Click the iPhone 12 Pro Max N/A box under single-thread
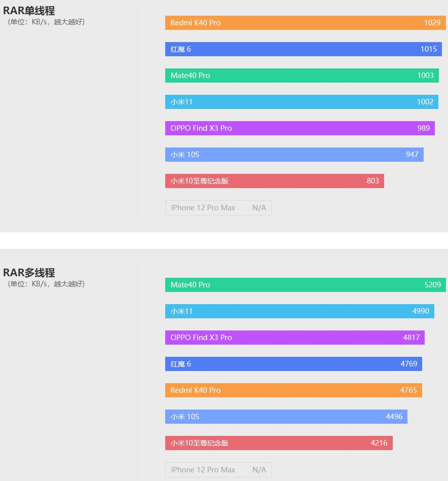This screenshot has height=481, width=448. click(x=218, y=208)
